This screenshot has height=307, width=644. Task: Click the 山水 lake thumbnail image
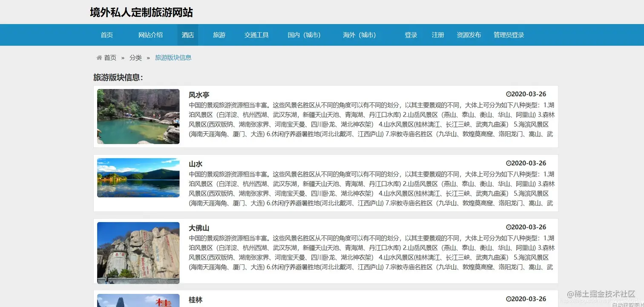tap(138, 177)
